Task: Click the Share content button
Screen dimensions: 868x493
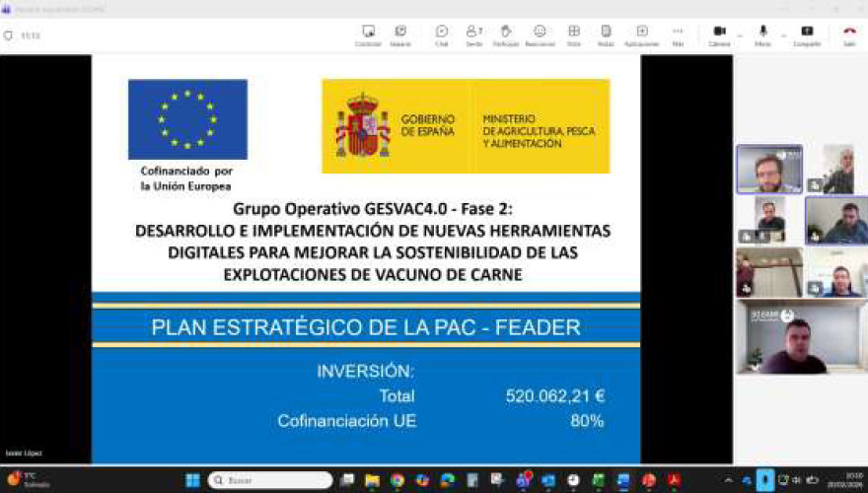Action: (807, 35)
